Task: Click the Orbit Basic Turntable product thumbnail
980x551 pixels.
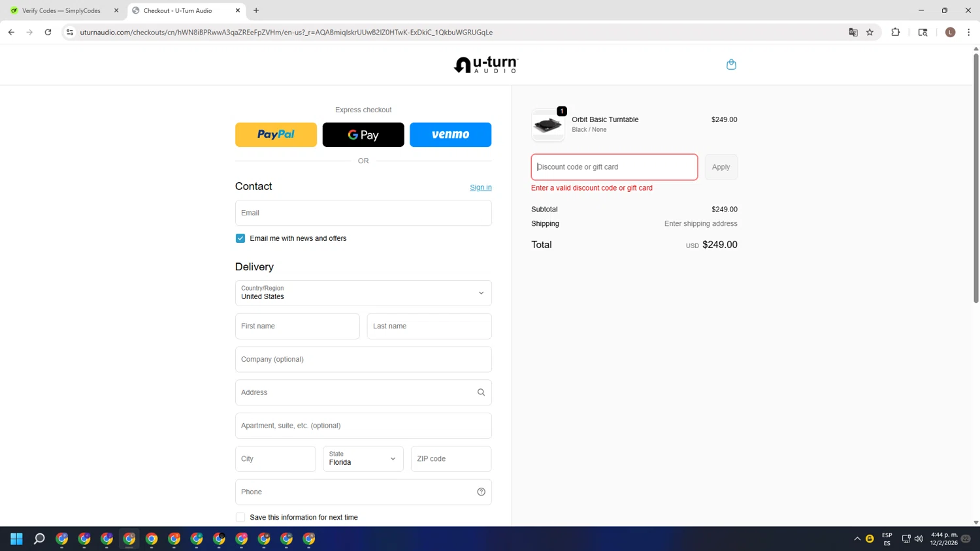Action: pyautogui.click(x=548, y=125)
